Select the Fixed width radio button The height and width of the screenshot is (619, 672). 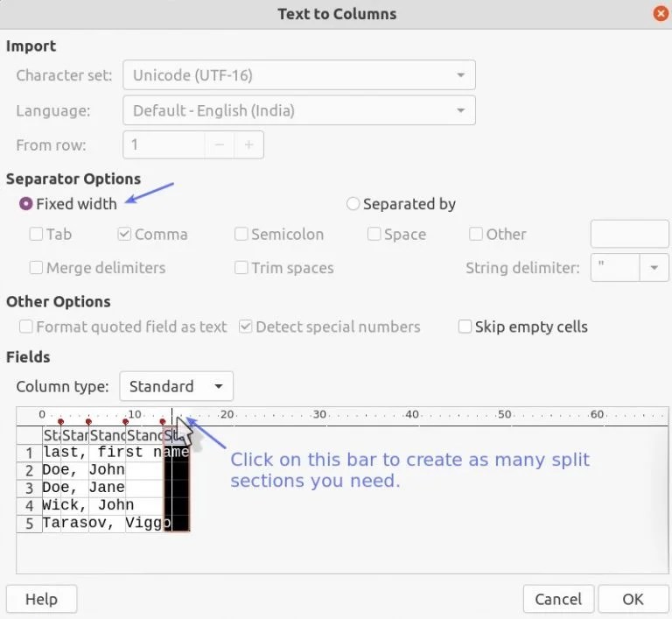(x=25, y=204)
